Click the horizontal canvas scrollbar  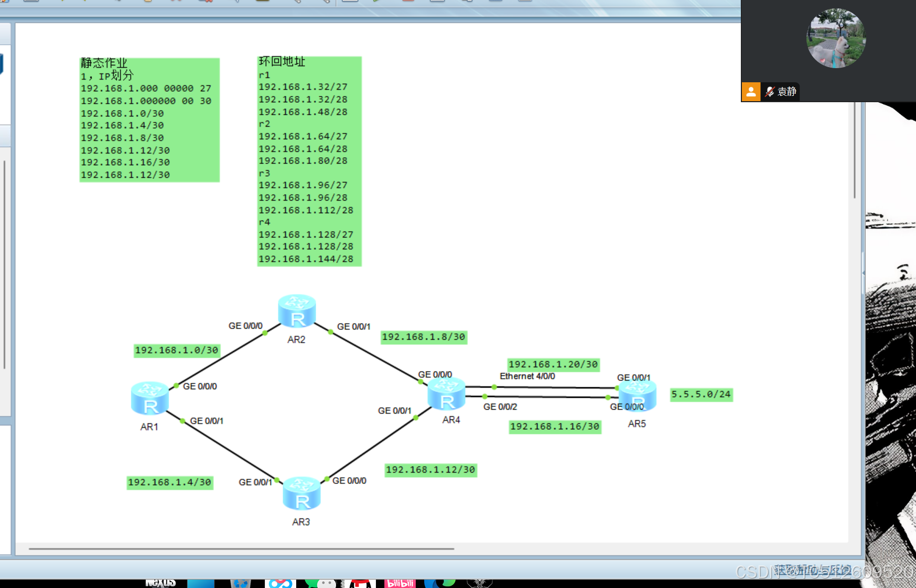click(241, 549)
